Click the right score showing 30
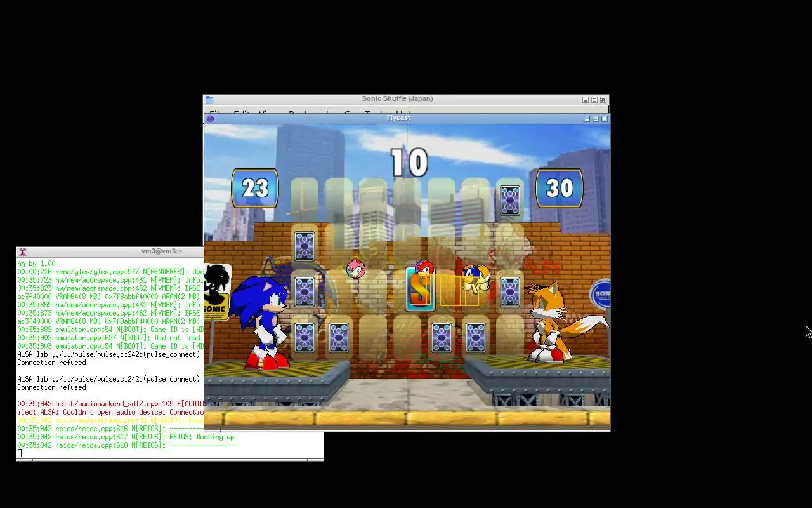This screenshot has width=812, height=508. click(560, 188)
